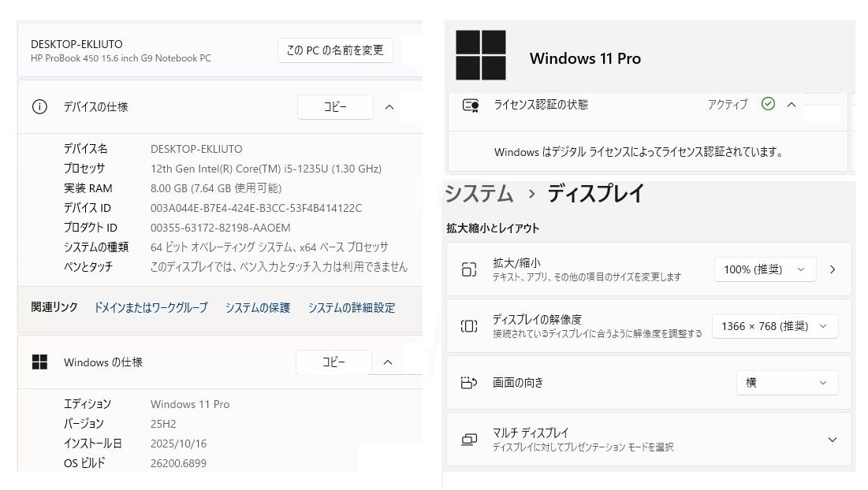Open the 1366 × 768 resolution dropdown

pos(775,326)
